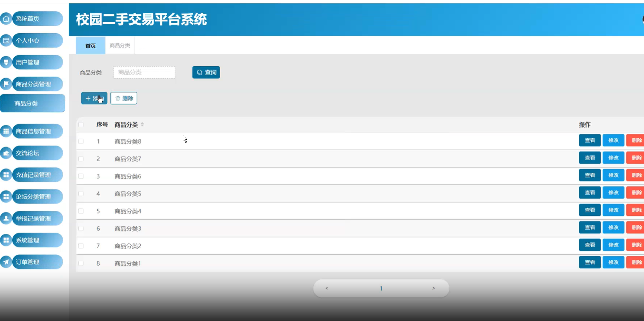Check the row for 商品分类1
This screenshot has height=321, width=644.
click(81, 263)
